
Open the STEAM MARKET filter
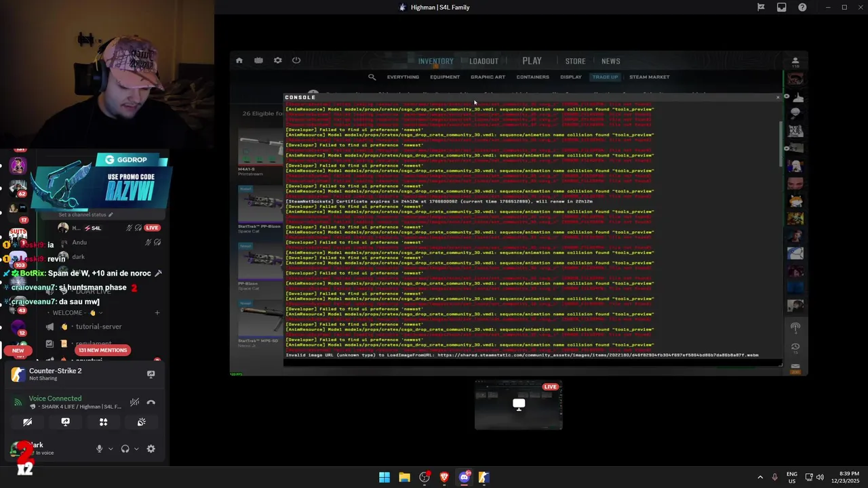point(649,77)
